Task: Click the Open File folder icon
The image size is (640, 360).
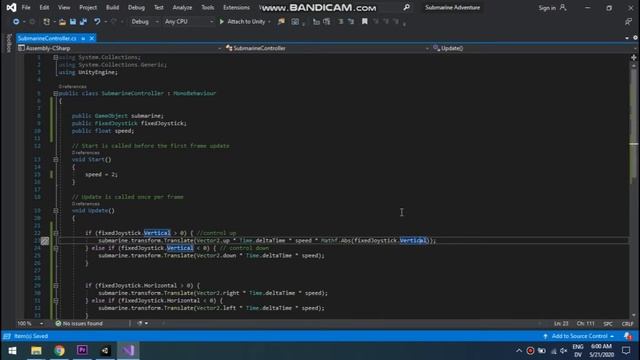Action: tap(62, 22)
